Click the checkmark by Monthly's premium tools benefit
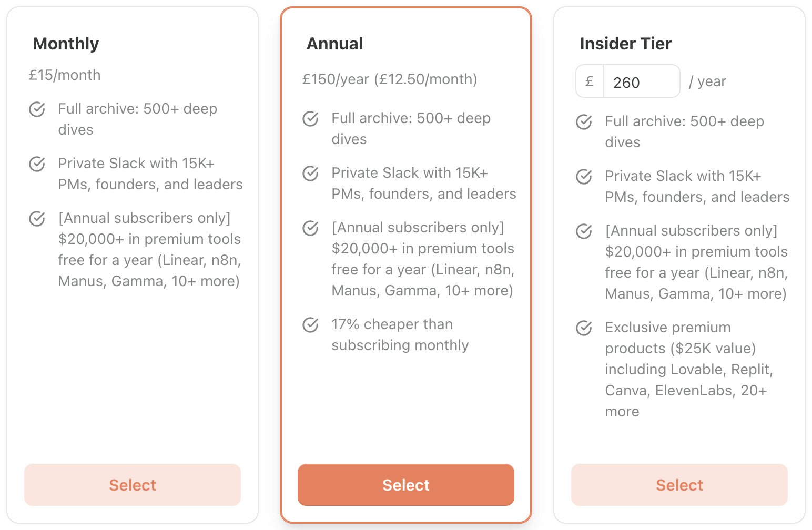This screenshot has height=530, width=812. click(x=37, y=219)
